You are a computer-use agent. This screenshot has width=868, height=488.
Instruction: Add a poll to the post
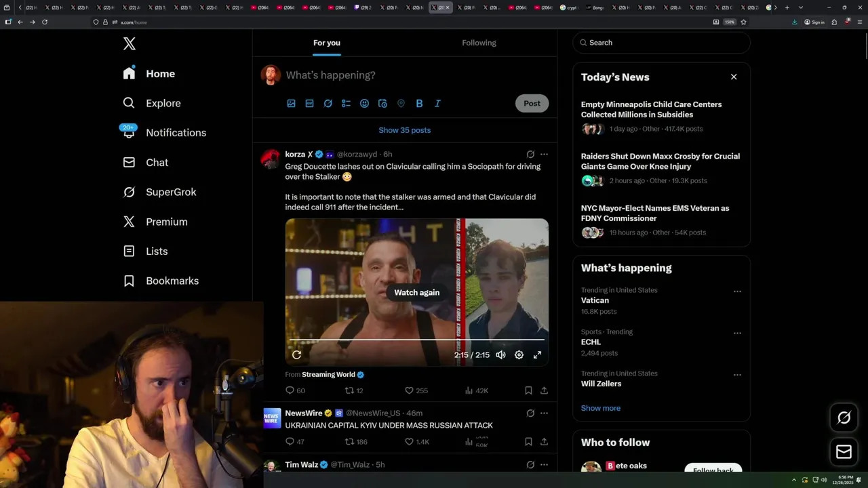click(346, 104)
